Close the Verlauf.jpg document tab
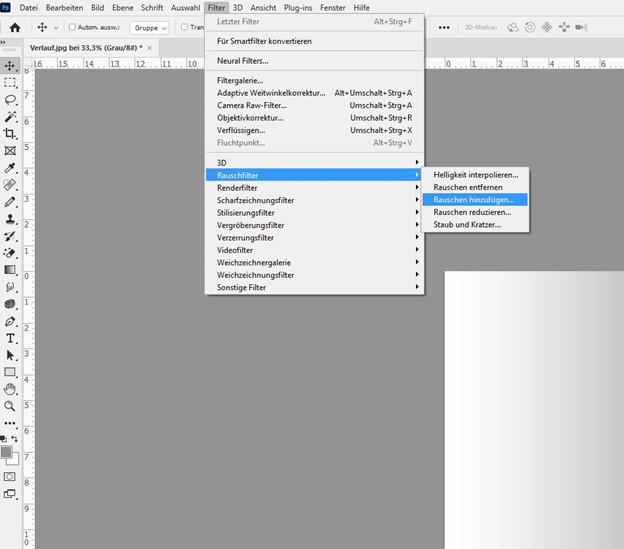The image size is (624, 549). click(x=150, y=48)
